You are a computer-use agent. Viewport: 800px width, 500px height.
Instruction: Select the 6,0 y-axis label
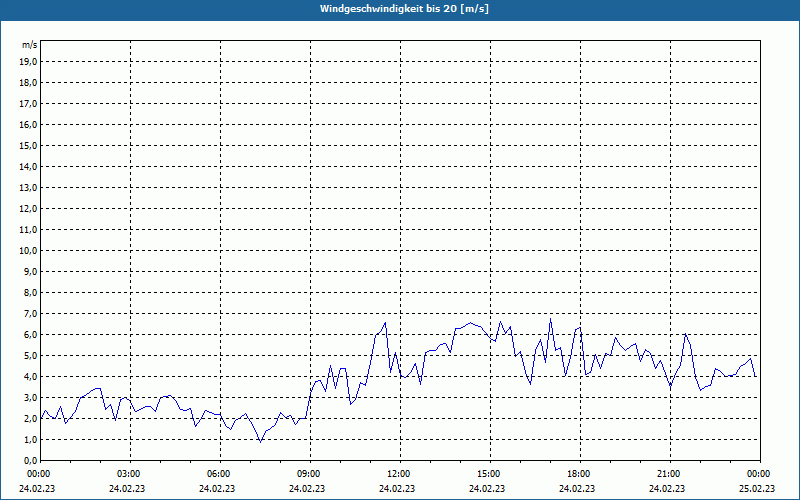point(30,335)
